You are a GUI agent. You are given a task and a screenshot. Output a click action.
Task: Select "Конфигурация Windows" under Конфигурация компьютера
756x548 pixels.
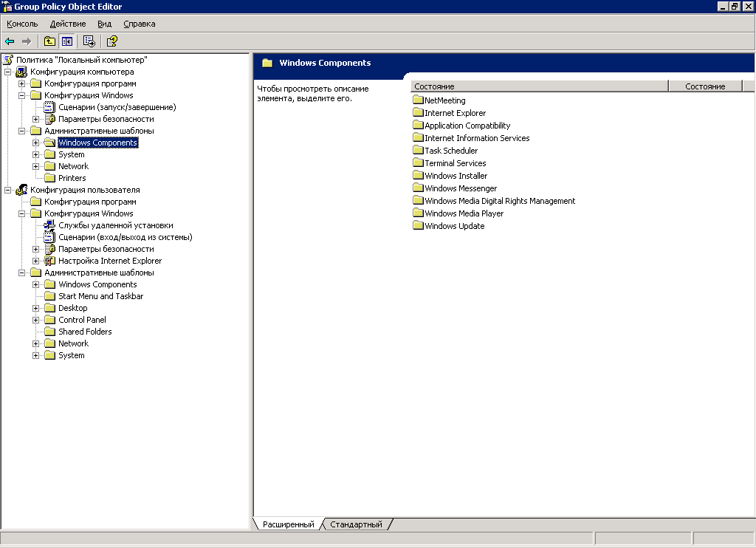(89, 95)
